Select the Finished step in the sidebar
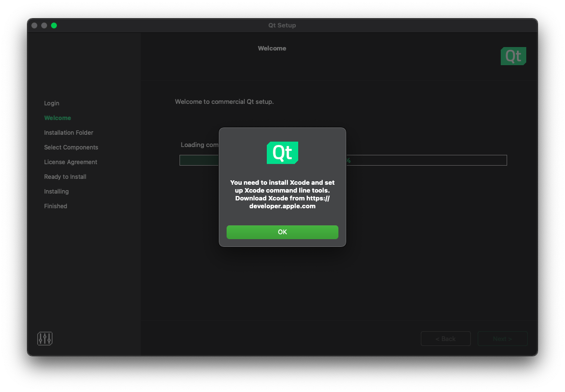565x392 pixels. (55, 206)
